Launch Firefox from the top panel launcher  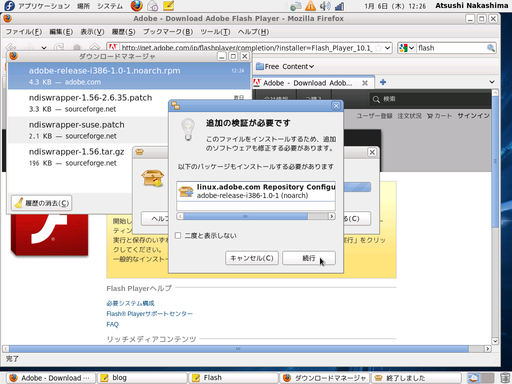pyautogui.click(x=136, y=6)
